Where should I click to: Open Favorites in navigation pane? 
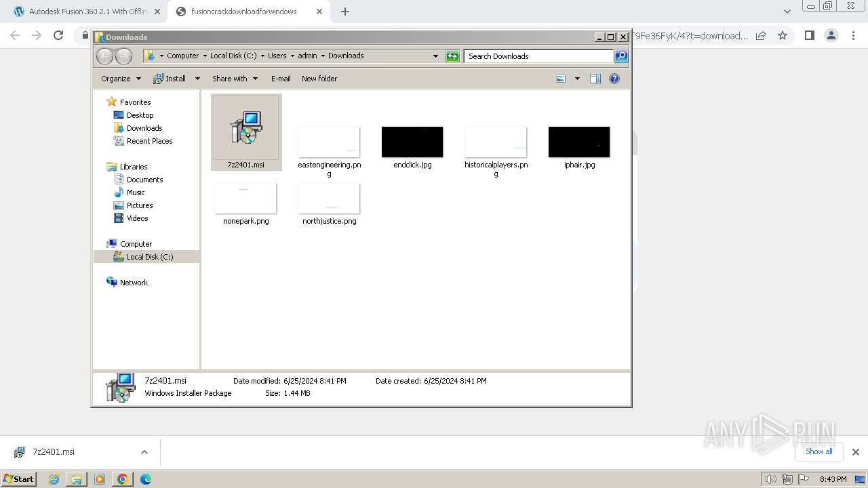click(135, 102)
